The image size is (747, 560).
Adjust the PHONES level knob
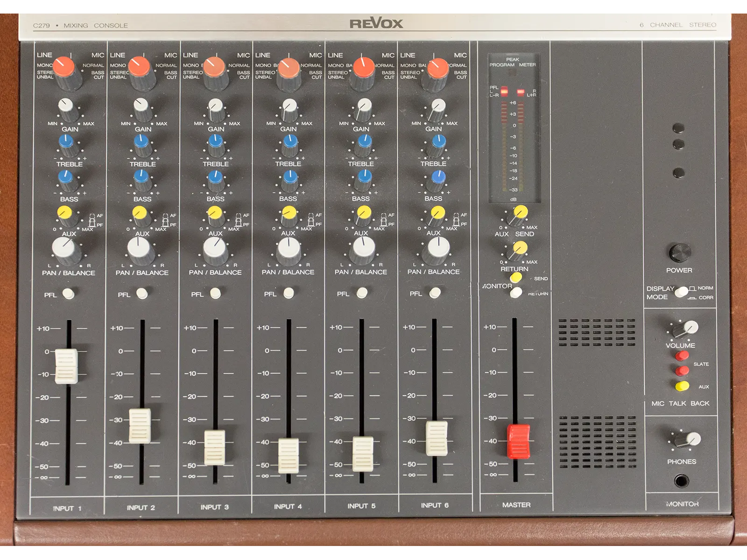[687, 440]
